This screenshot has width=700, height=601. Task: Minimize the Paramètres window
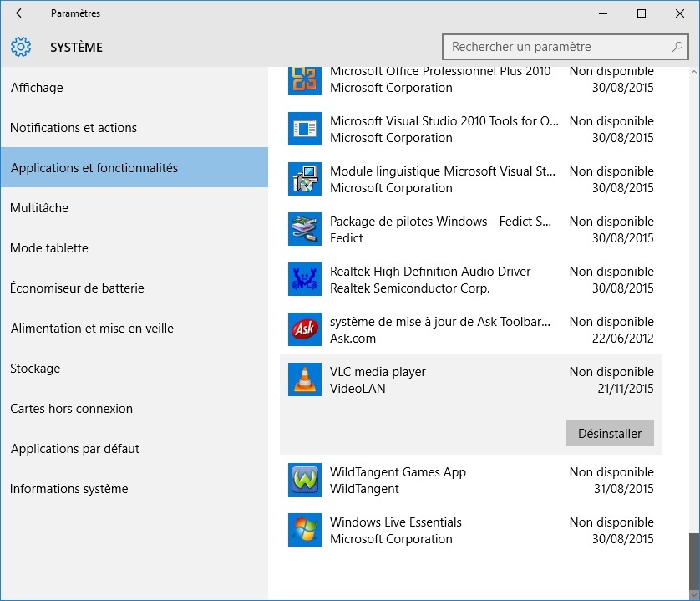click(x=603, y=13)
